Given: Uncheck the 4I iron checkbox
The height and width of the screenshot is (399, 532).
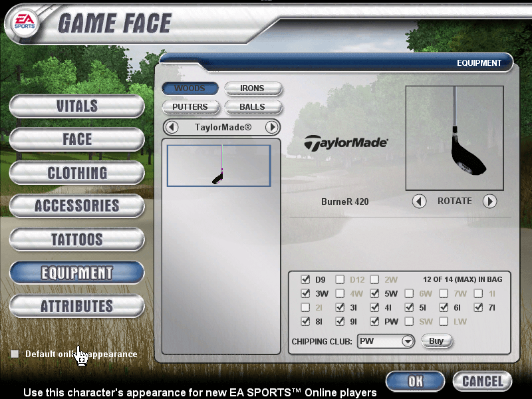Looking at the screenshot, I should pyautogui.click(x=374, y=307).
